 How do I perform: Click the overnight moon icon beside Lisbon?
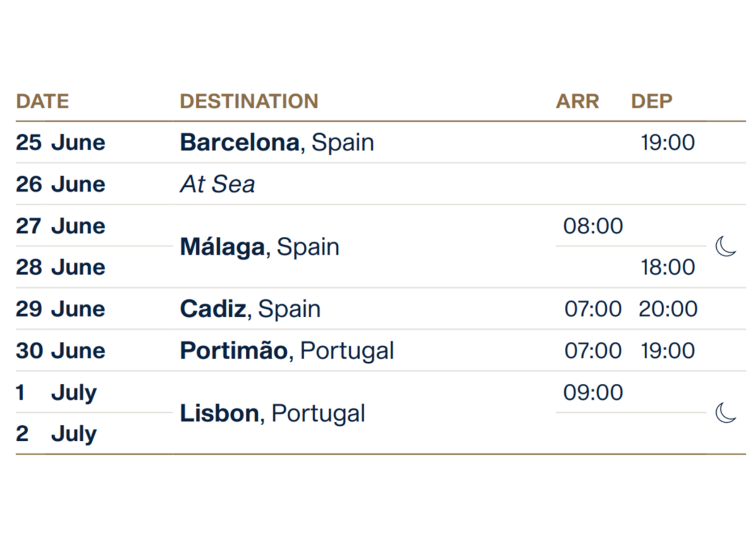pyautogui.click(x=726, y=412)
